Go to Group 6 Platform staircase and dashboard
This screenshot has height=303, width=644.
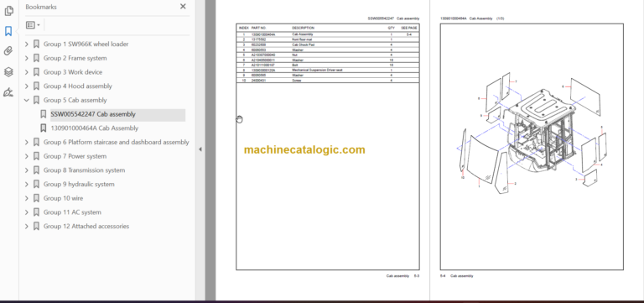click(117, 142)
